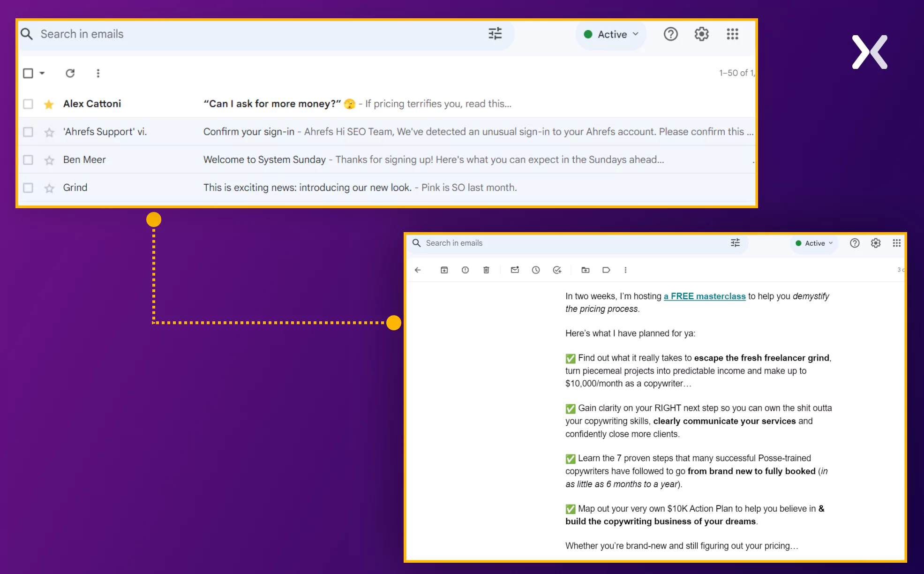Follow the "a FREE masterclass" link
Screen dimensions: 924x574
pyautogui.click(x=704, y=296)
